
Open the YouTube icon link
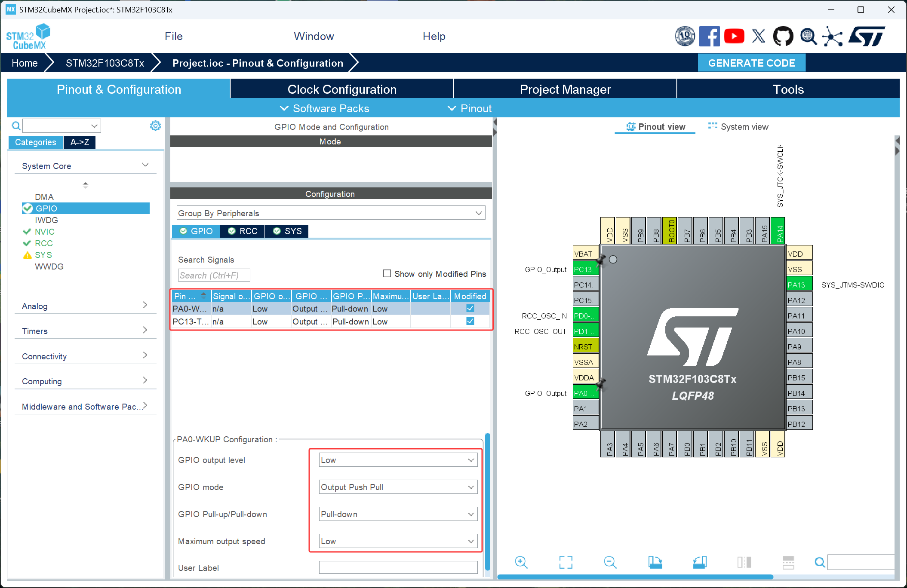tap(734, 36)
